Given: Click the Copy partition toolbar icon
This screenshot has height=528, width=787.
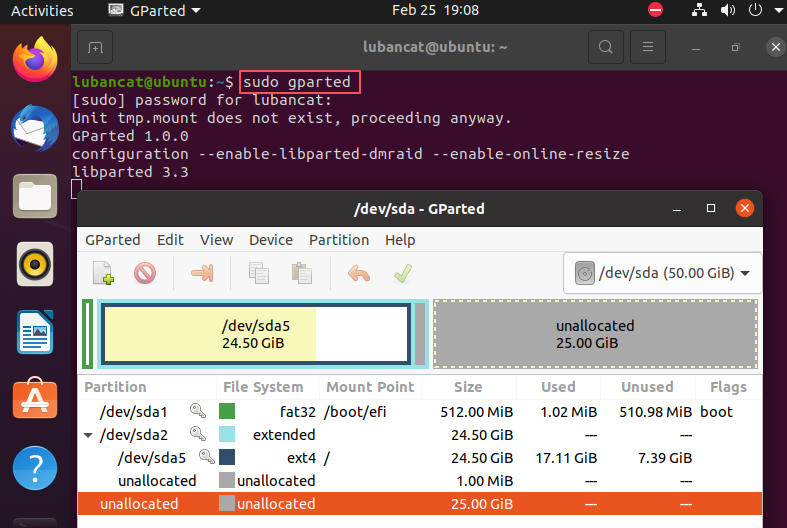Looking at the screenshot, I should click(259, 273).
